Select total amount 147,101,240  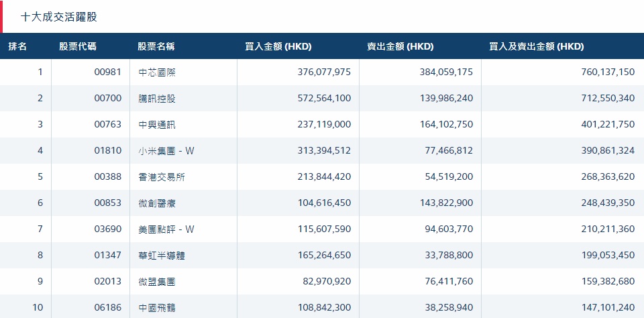(x=608, y=307)
